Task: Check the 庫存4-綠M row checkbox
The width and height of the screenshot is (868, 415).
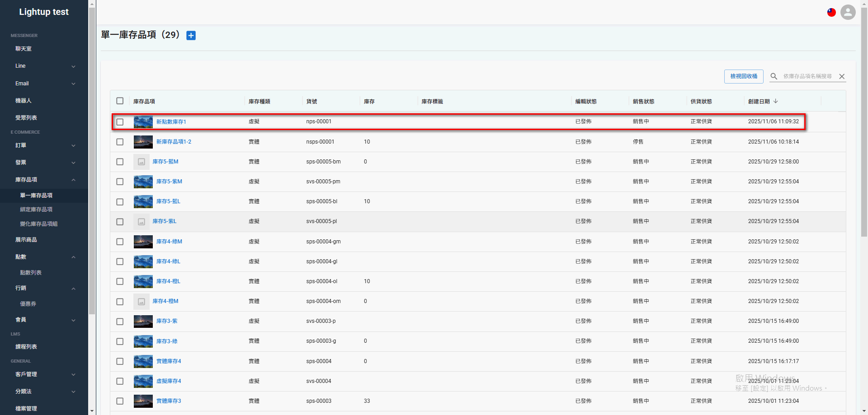Action: (x=120, y=242)
